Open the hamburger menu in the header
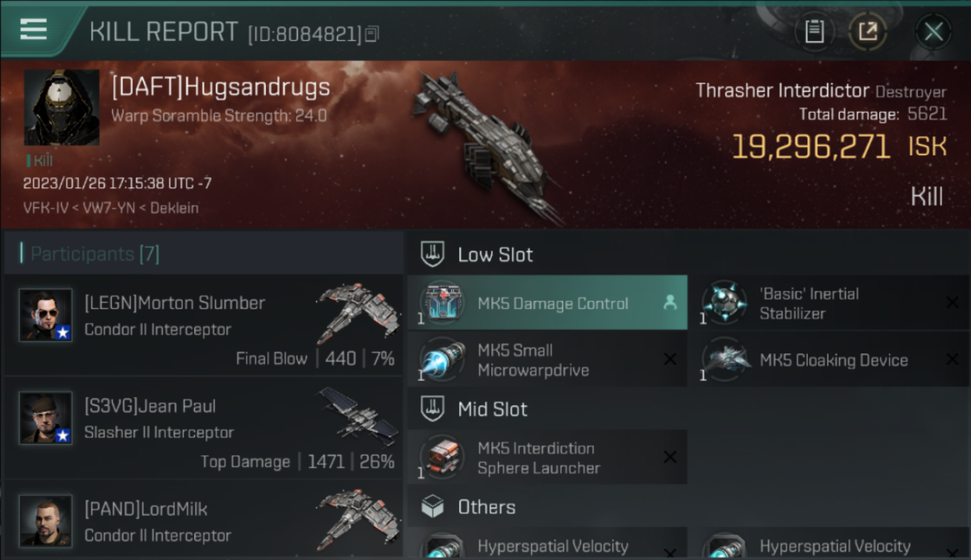This screenshot has width=971, height=560. pyautogui.click(x=34, y=29)
